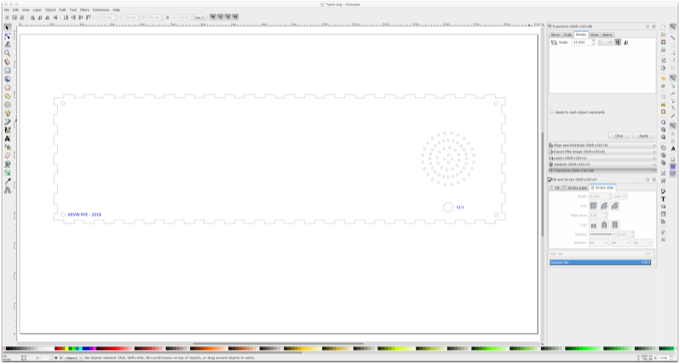Click the Save document icon
The width and height of the screenshot is (680, 364).
[664, 42]
